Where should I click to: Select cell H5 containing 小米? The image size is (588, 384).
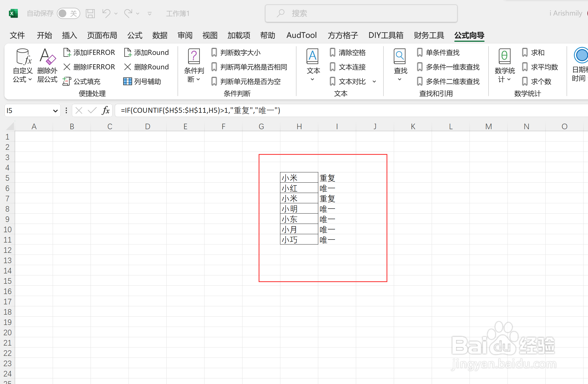coord(299,178)
